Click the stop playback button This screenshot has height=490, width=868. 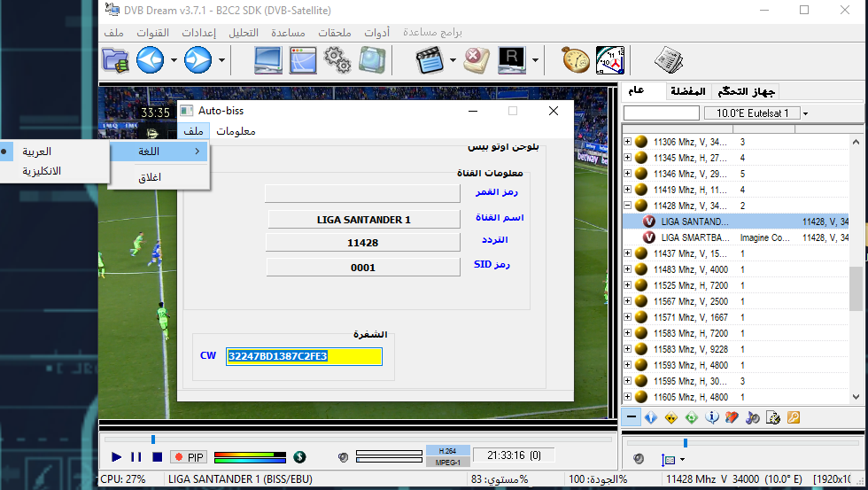158,457
